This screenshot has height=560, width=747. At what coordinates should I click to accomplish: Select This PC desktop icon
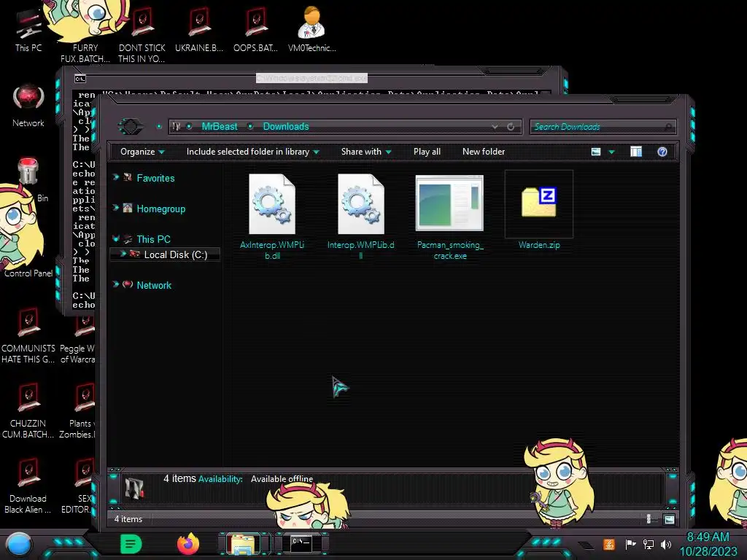point(28,29)
